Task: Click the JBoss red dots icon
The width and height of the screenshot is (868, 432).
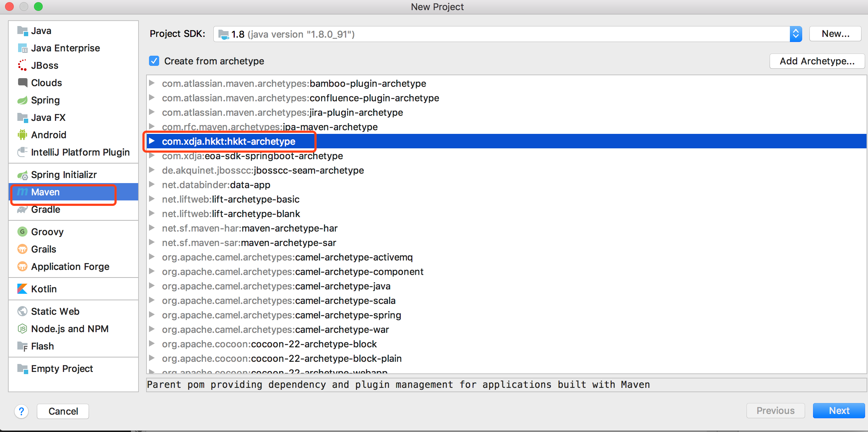Action: (x=22, y=65)
